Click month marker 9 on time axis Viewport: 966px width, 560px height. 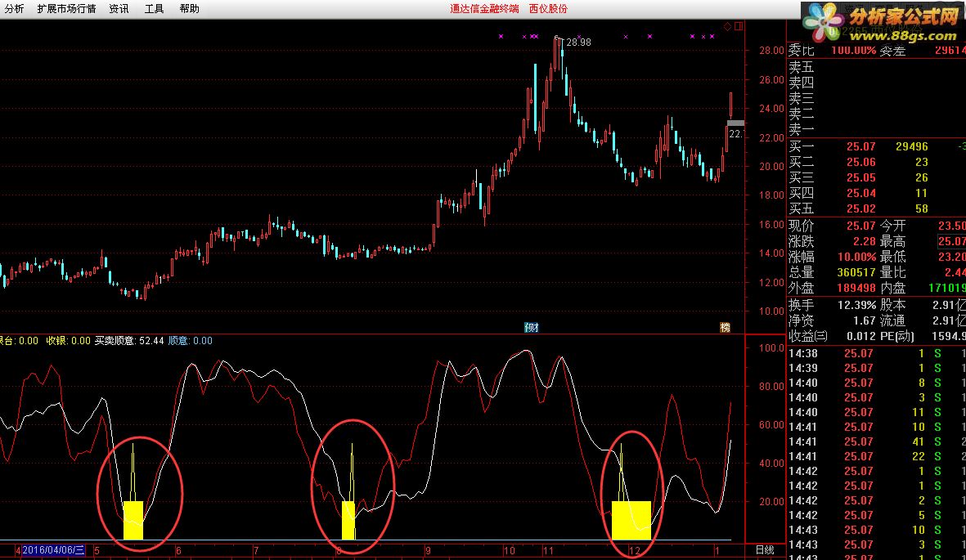click(x=428, y=550)
